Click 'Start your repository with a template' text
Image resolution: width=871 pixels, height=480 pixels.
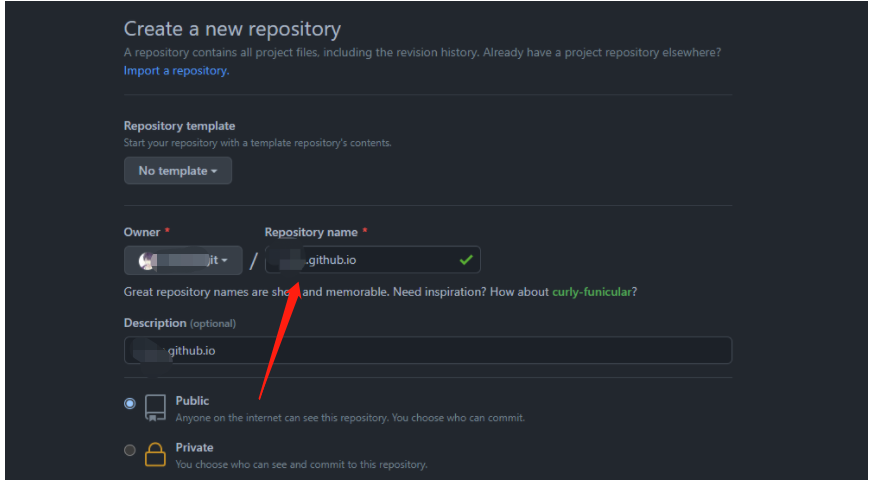257,143
